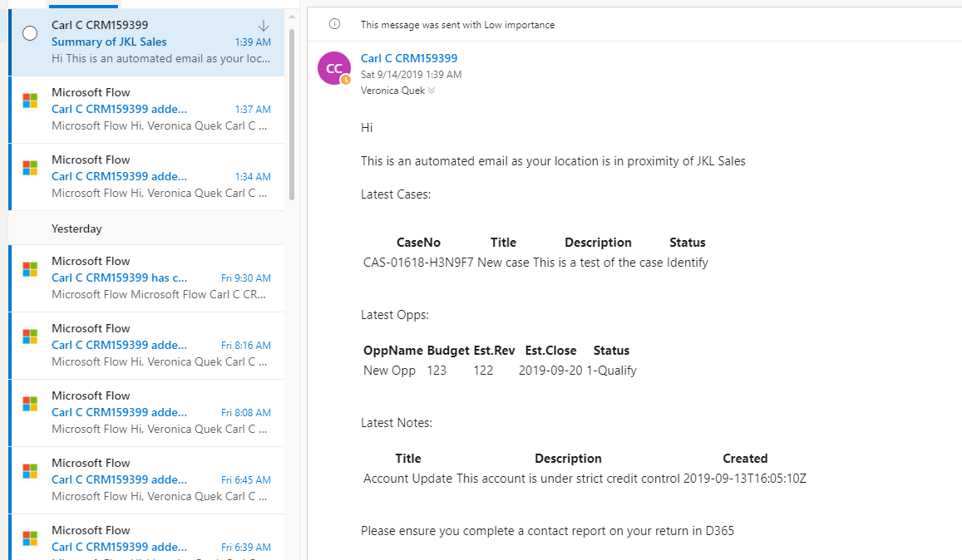The image size is (962, 560).
Task: Click the 1-Qualify status cell
Action: click(612, 371)
